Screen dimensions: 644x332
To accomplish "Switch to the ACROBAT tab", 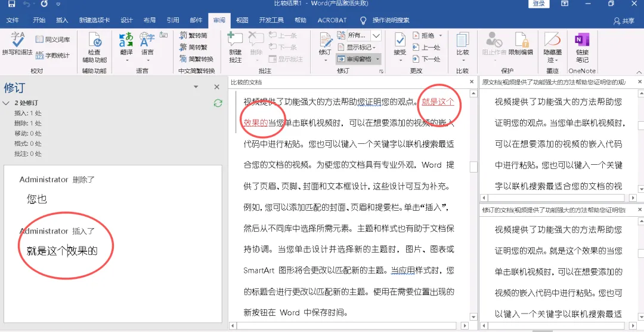I will 332,20.
